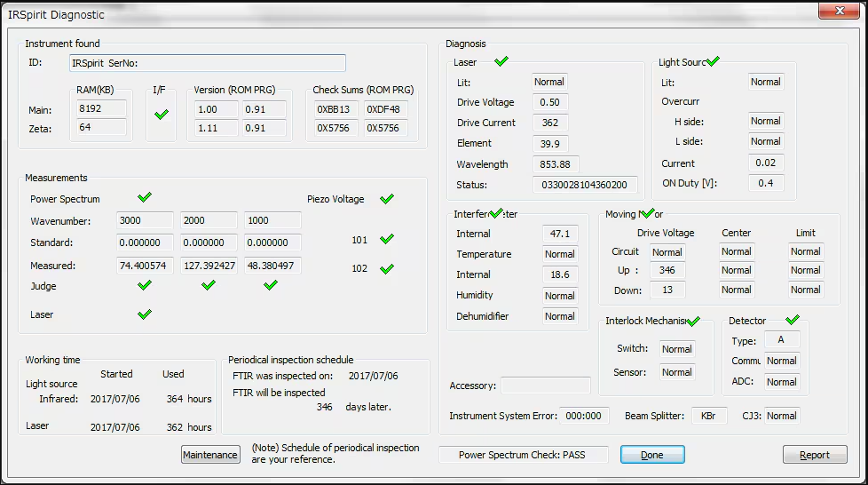868x485 pixels.
Task: Click the Light Source Lit Normal field
Action: click(766, 82)
